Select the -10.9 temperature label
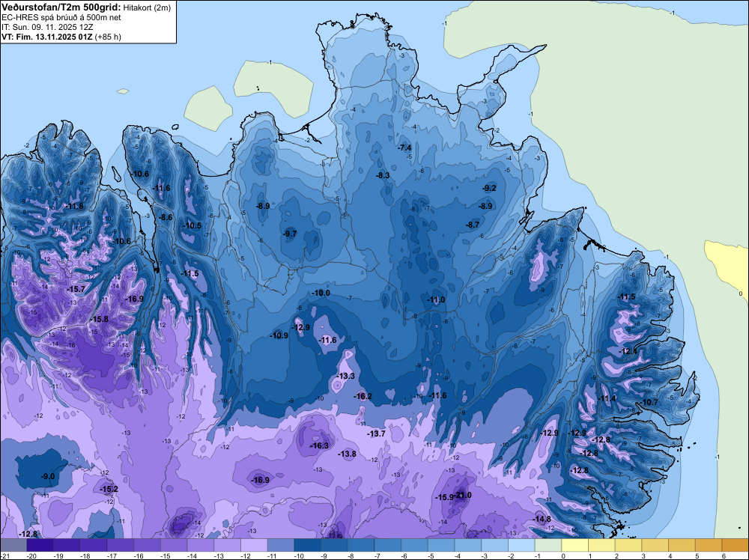 click(x=279, y=335)
